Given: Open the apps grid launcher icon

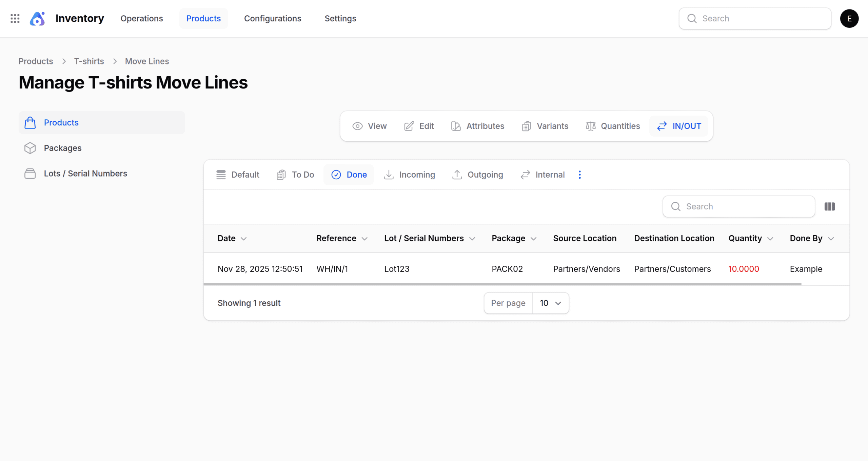Looking at the screenshot, I should [x=15, y=18].
